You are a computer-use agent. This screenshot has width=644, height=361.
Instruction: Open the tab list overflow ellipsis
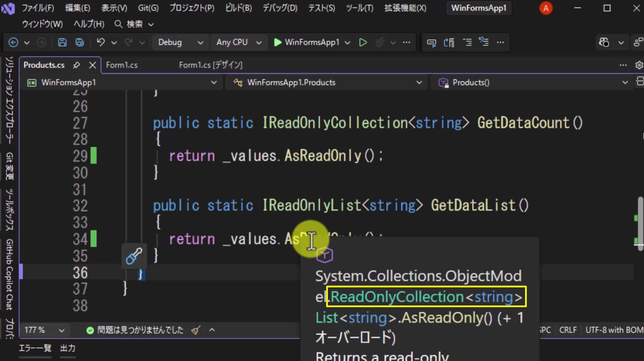(x=623, y=65)
